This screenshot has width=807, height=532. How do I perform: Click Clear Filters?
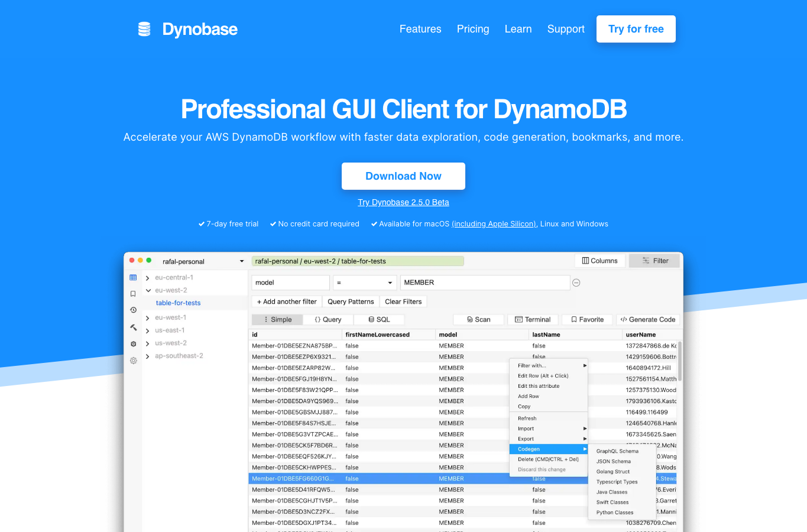click(x=403, y=301)
